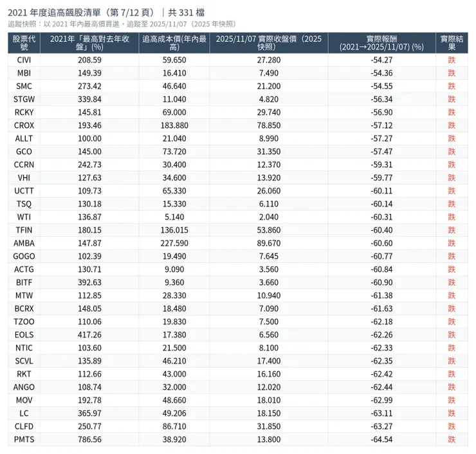The image size is (476, 454).
Task: Click the closing price 7.645 for GOGO
Action: pos(269,256)
